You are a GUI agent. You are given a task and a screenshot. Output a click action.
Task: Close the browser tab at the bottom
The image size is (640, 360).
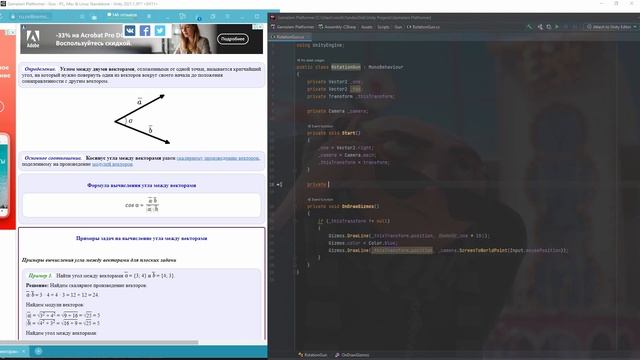coord(24,351)
